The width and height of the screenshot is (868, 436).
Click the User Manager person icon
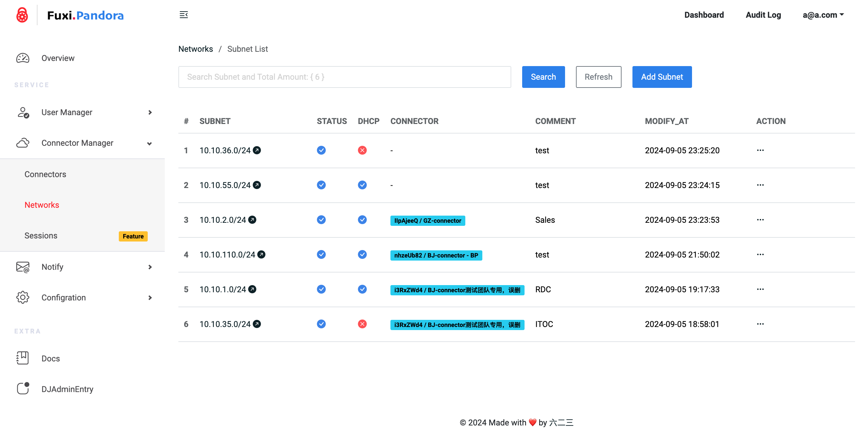tap(23, 112)
